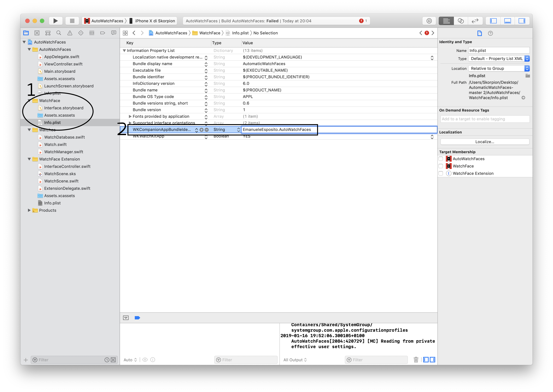This screenshot has height=392, width=553.
Task: Open the Find navigator magnifier icon
Action: (x=59, y=33)
